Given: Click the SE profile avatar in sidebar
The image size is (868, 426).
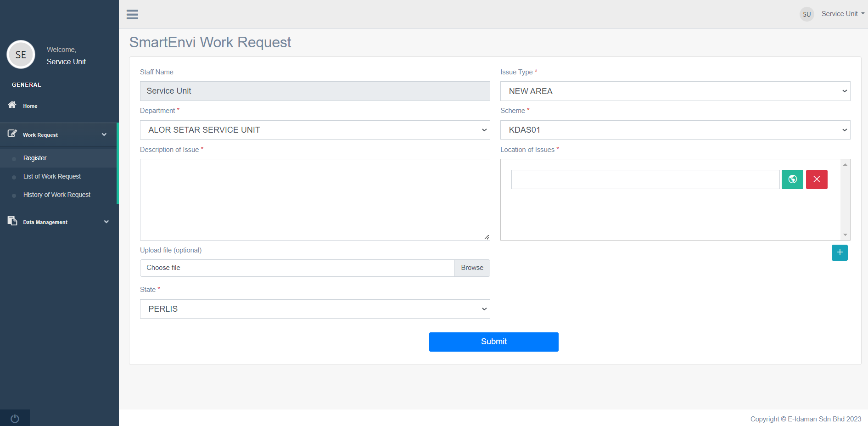Looking at the screenshot, I should tap(21, 55).
